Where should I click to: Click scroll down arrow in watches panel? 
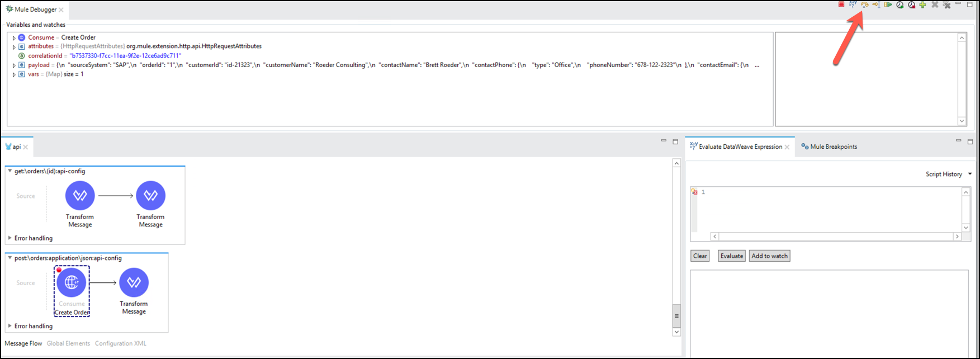(x=962, y=121)
